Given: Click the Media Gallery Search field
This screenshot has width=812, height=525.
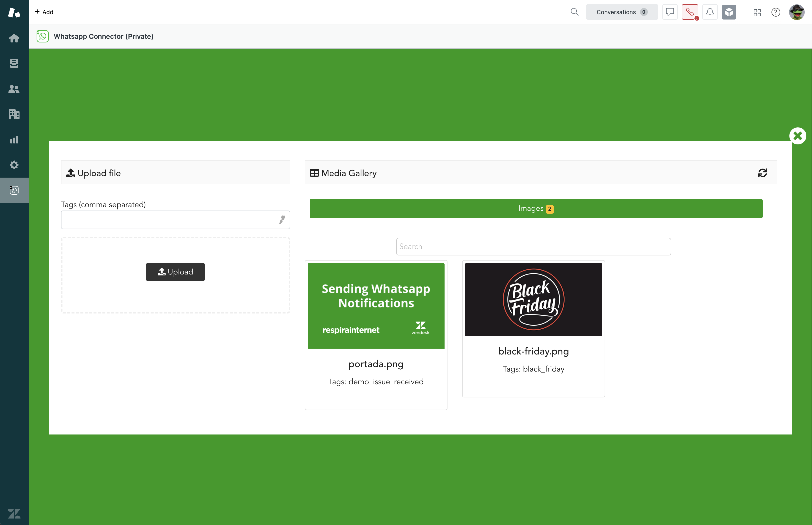Looking at the screenshot, I should click(534, 246).
